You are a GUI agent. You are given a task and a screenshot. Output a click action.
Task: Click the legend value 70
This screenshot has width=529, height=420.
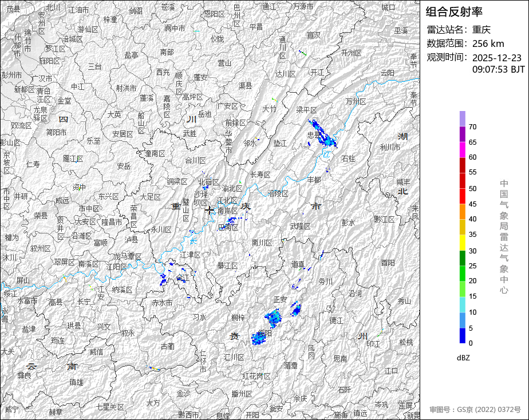473,127
